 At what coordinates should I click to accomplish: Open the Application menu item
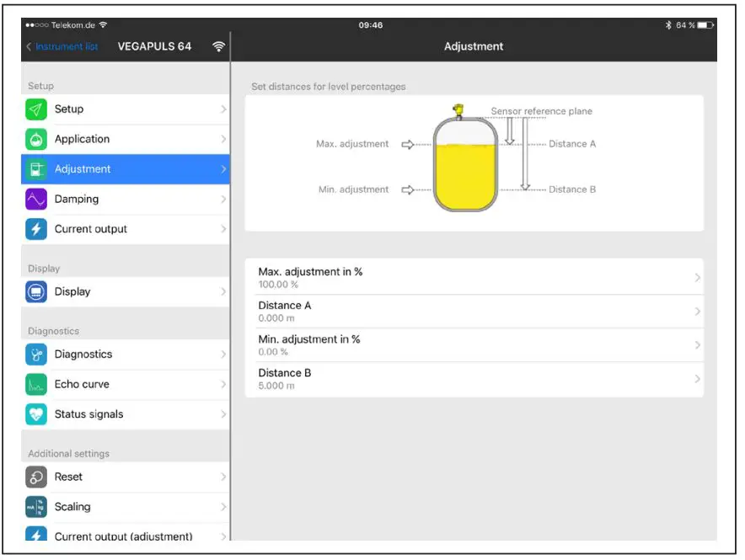pos(126,139)
